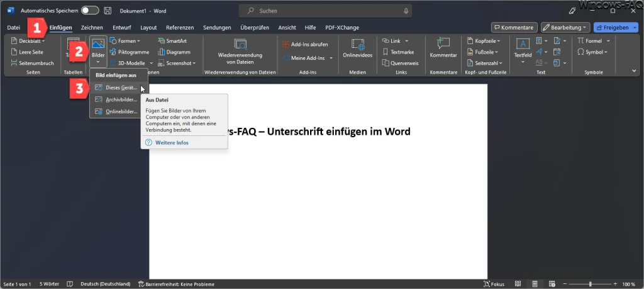
Task: Collapse the ribbon with the chevron
Action: click(635, 71)
